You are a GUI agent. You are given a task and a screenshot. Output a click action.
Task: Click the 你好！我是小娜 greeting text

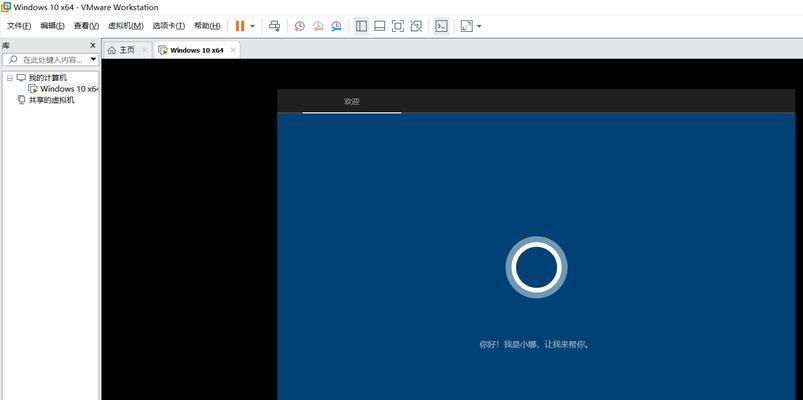(x=534, y=344)
